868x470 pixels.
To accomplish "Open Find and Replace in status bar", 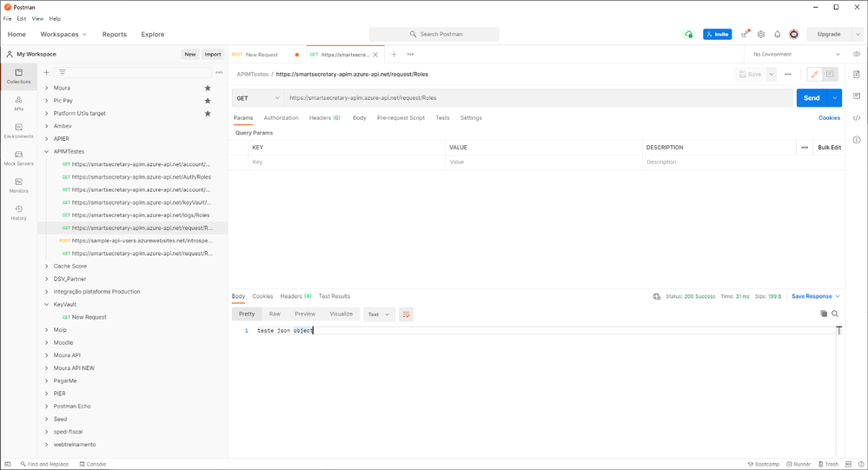I will click(x=44, y=465).
